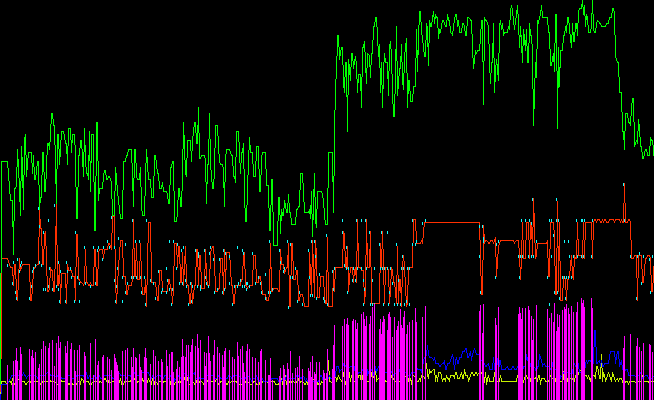The width and height of the screenshot is (654, 400).
Task: Click the yellow baseline at the far right end
Action: [x=645, y=381]
